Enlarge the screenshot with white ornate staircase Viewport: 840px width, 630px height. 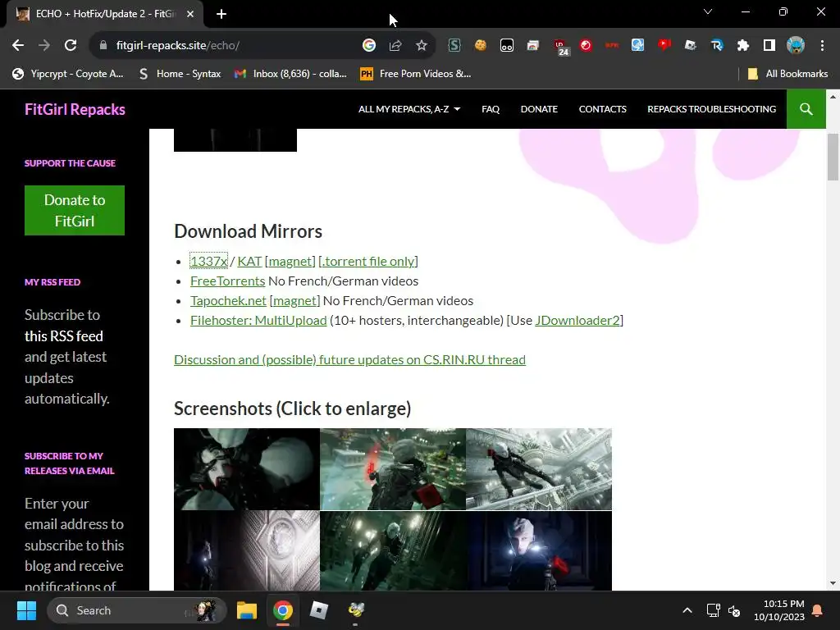point(539,469)
